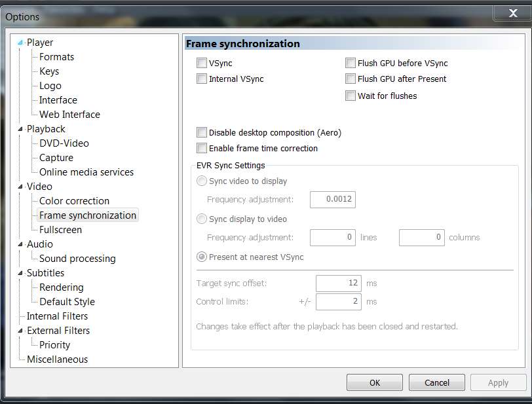Toggle Internal VSync checkbox
Screen dimensions: 532x404
tap(202, 79)
